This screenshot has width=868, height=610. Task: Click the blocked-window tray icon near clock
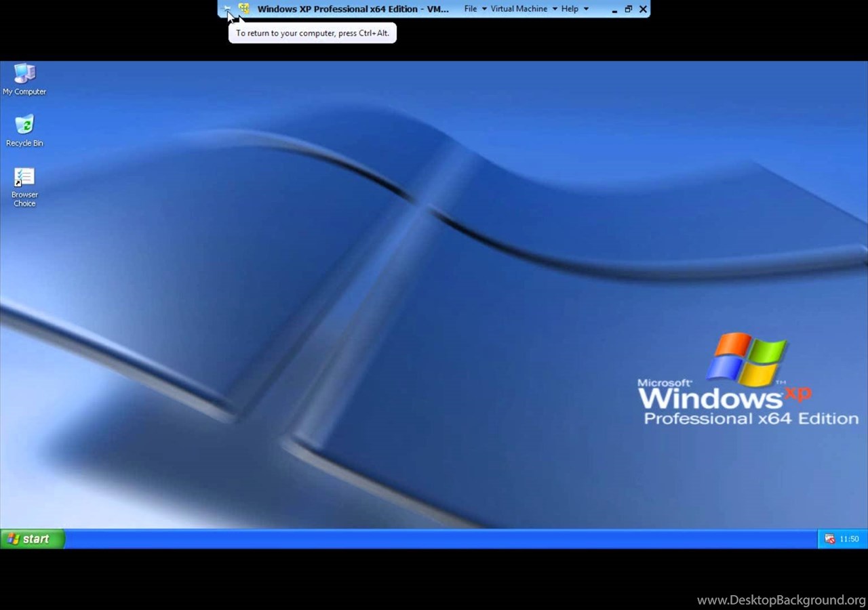829,540
